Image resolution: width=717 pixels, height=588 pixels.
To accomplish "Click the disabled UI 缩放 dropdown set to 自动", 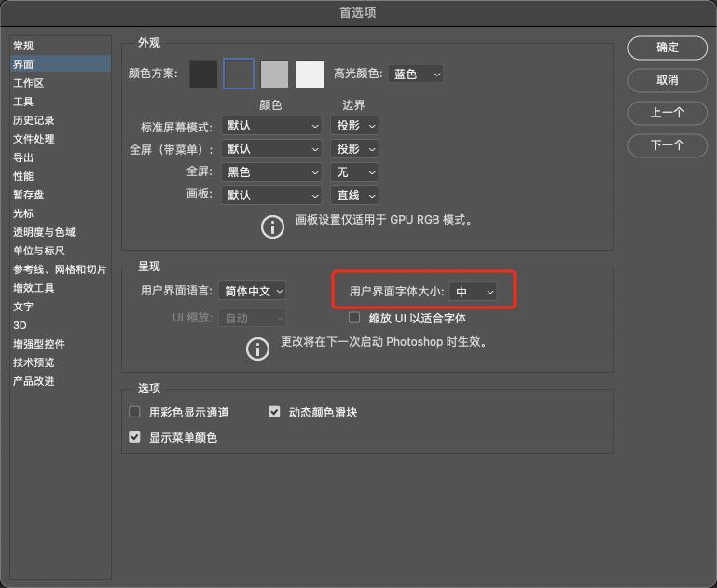I will click(253, 318).
